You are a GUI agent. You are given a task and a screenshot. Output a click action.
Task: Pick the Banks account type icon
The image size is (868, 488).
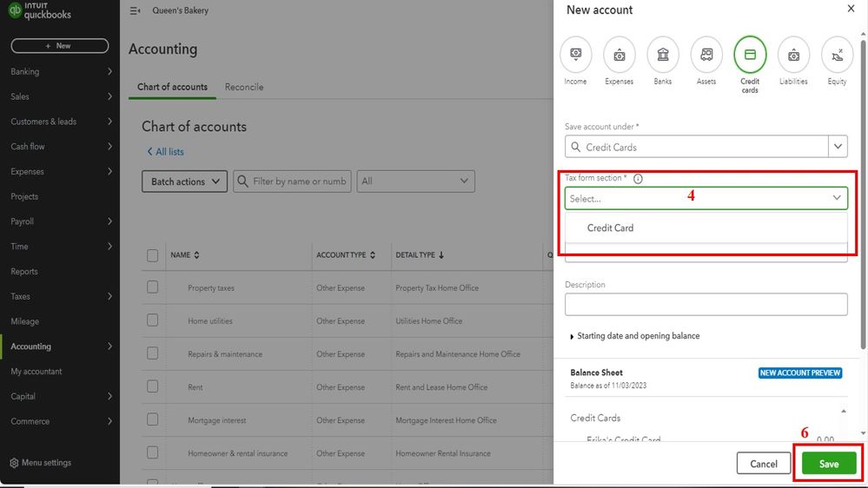[663, 55]
